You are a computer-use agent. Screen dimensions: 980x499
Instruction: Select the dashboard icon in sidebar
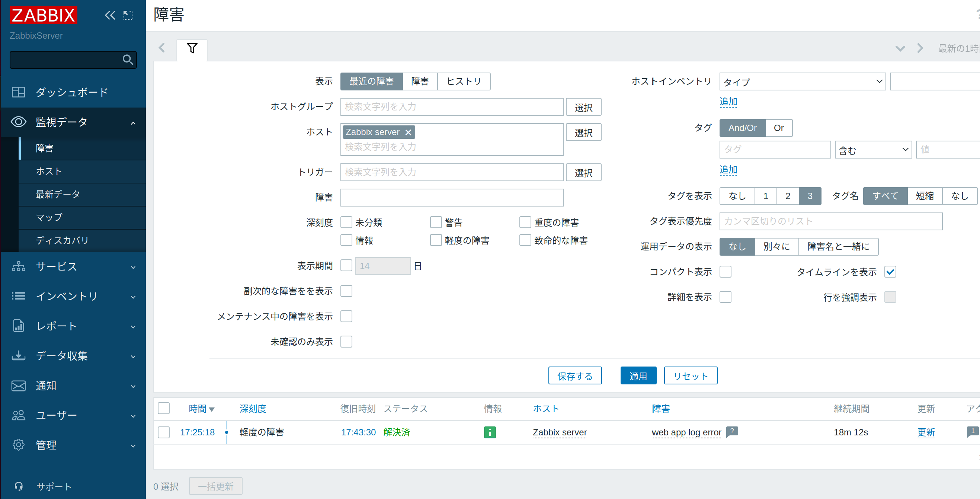pyautogui.click(x=18, y=92)
